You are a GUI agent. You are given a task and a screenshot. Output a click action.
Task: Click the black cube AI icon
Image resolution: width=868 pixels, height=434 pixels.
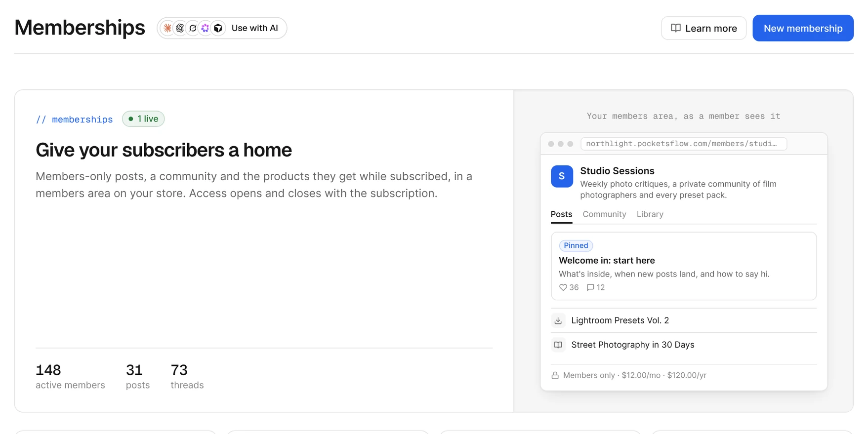(x=218, y=28)
